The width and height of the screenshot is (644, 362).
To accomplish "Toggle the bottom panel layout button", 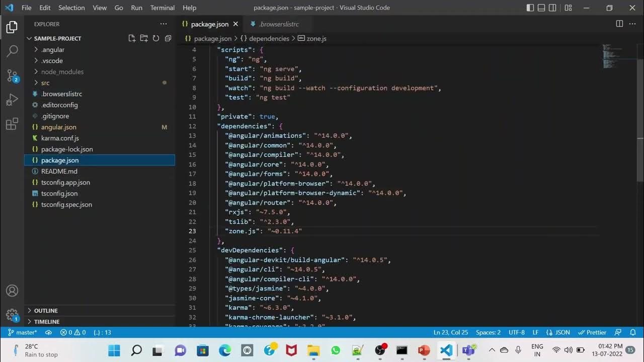I will point(541,8).
